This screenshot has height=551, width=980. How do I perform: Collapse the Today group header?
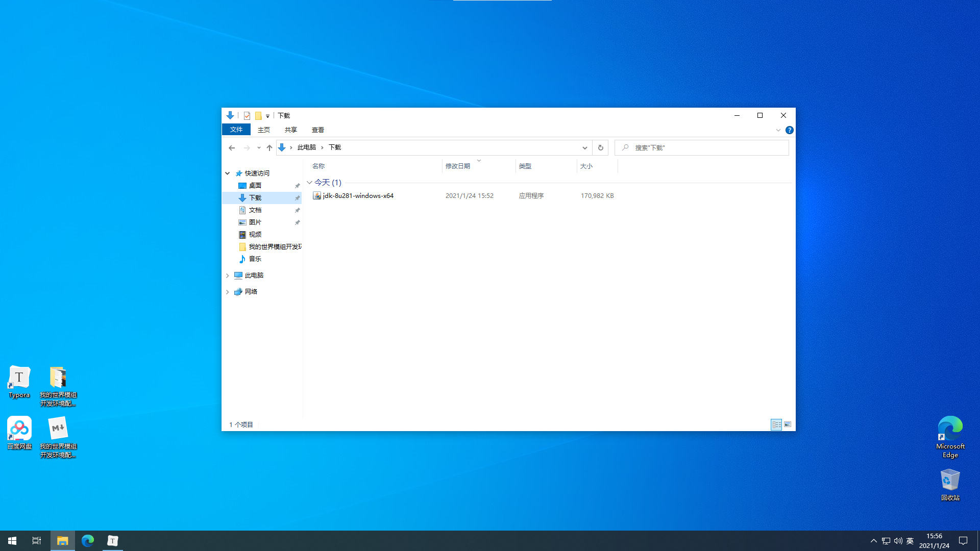click(309, 183)
